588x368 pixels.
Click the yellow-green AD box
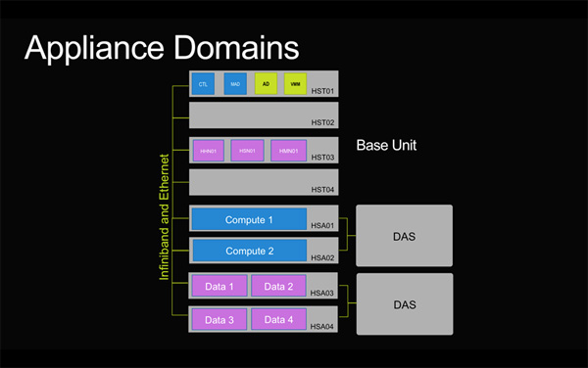(x=266, y=83)
